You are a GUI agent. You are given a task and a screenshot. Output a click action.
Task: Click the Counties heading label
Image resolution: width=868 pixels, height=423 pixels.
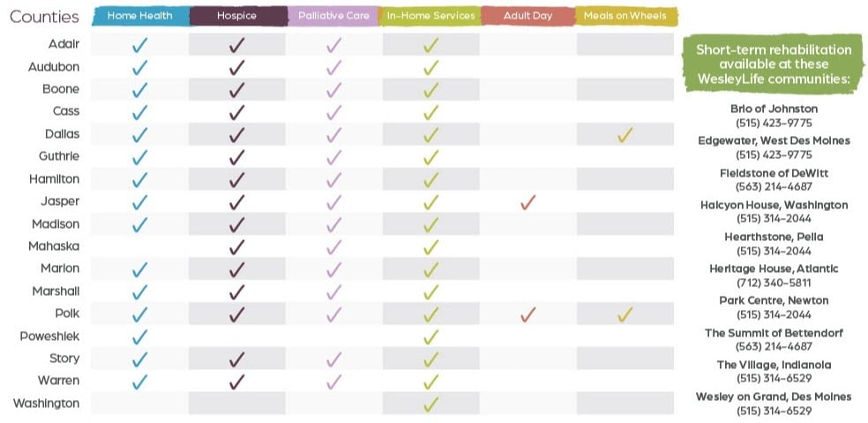coord(44,17)
